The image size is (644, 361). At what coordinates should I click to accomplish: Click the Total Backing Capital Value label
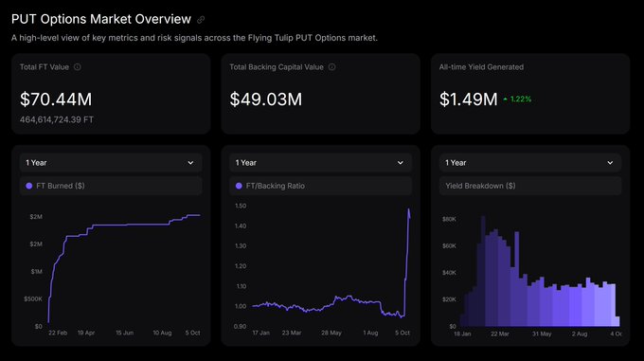click(x=277, y=67)
